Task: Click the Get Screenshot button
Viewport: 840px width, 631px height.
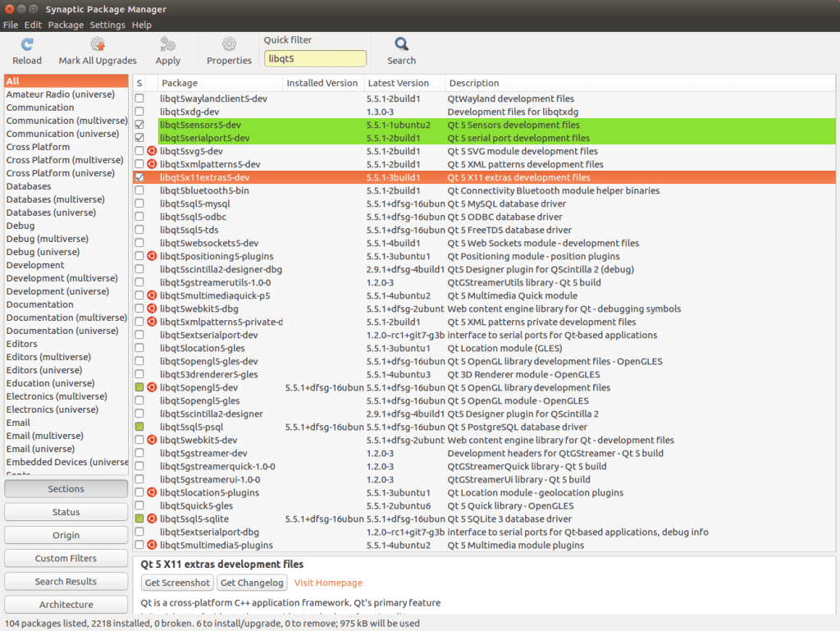Action: point(176,583)
